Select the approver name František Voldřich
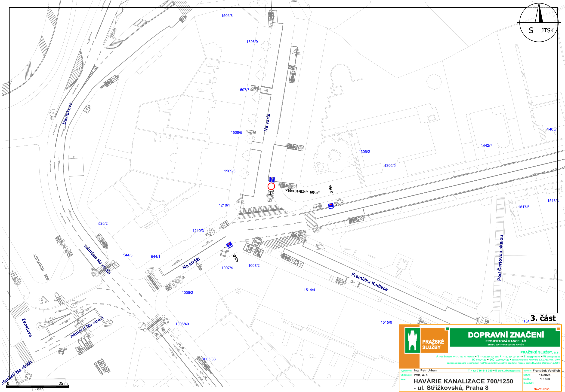The image size is (565, 392). (x=546, y=371)
